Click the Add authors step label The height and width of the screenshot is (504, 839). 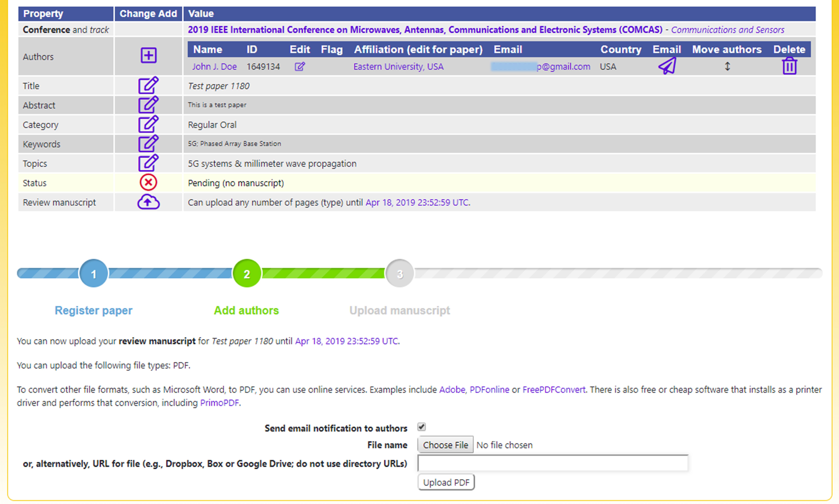(x=246, y=310)
